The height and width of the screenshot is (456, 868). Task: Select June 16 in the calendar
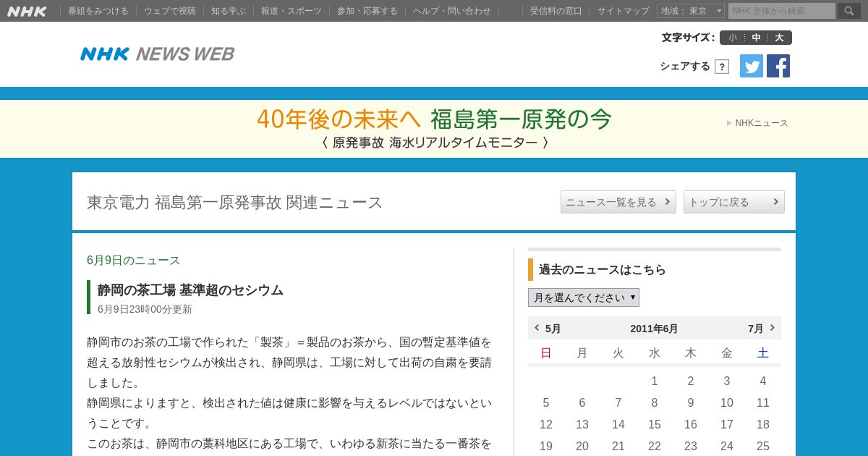[x=691, y=425]
